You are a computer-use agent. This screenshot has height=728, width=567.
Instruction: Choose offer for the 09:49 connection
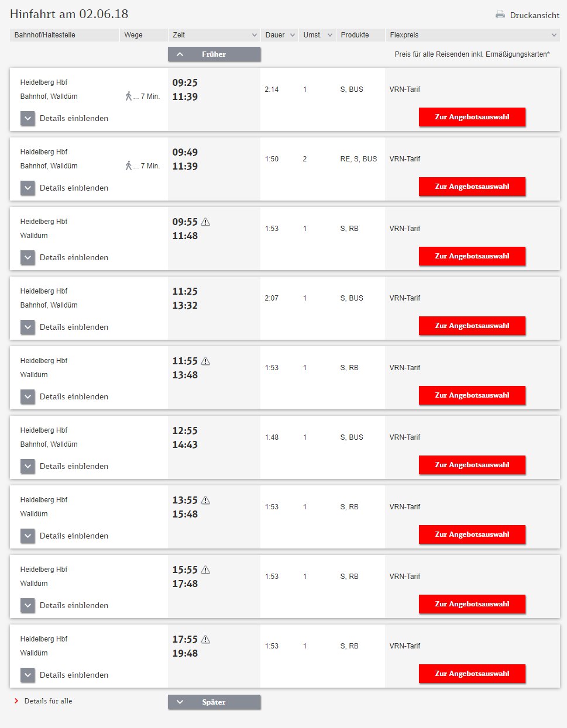(x=472, y=187)
